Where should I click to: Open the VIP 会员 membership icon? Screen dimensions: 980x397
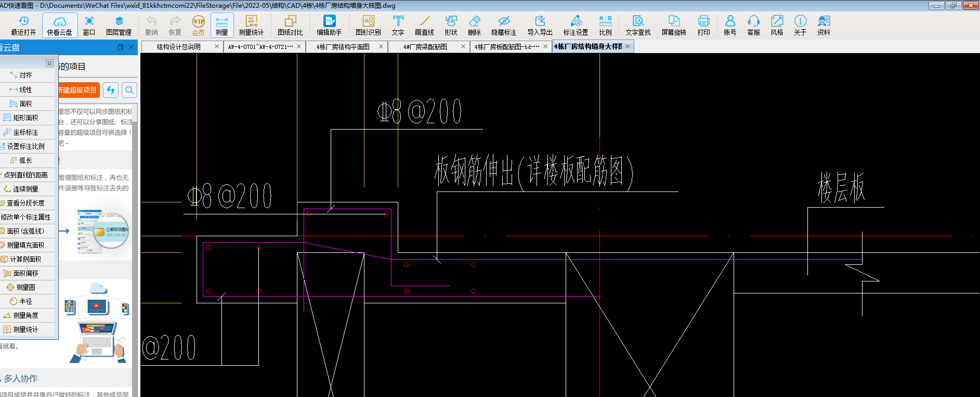pyautogui.click(x=199, y=25)
